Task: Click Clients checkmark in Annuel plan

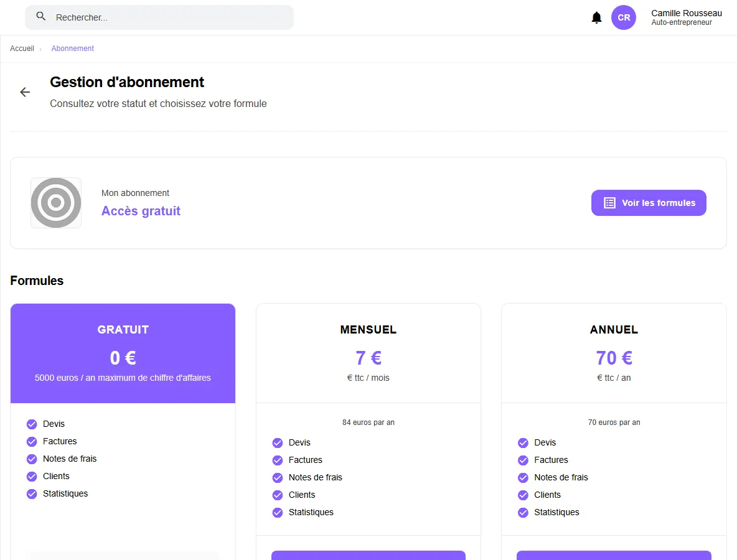Action: [523, 495]
